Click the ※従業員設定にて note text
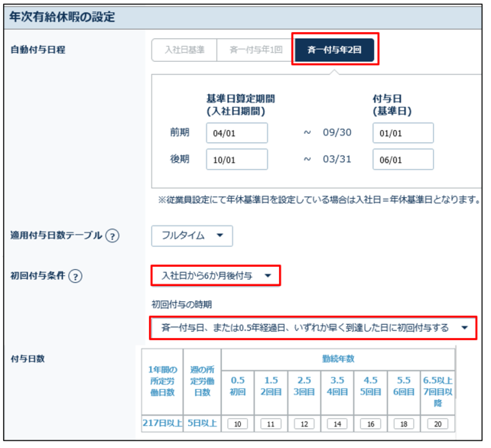 [x=319, y=200]
